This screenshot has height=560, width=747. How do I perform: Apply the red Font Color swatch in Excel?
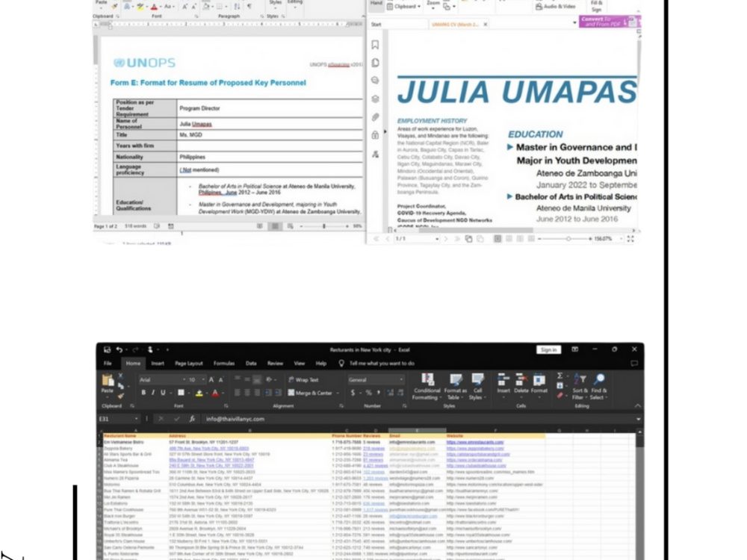tap(215, 393)
